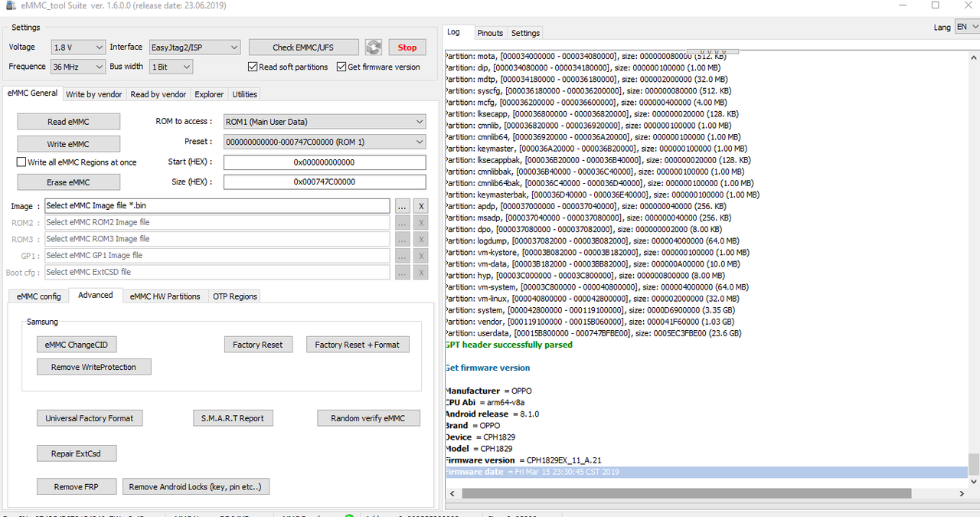
Task: Switch to the Read by vendor tab
Action: pos(158,94)
